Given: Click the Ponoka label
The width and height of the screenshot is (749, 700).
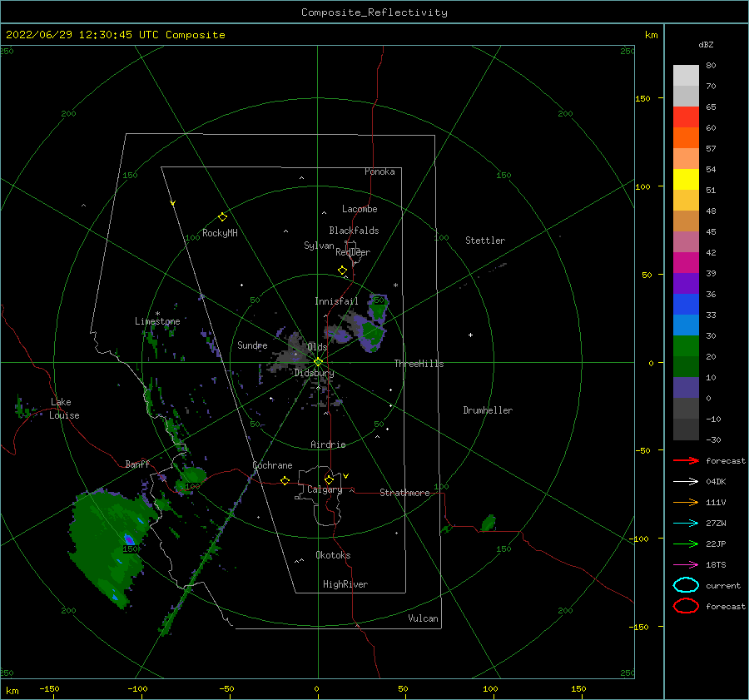Looking at the screenshot, I should click(379, 171).
